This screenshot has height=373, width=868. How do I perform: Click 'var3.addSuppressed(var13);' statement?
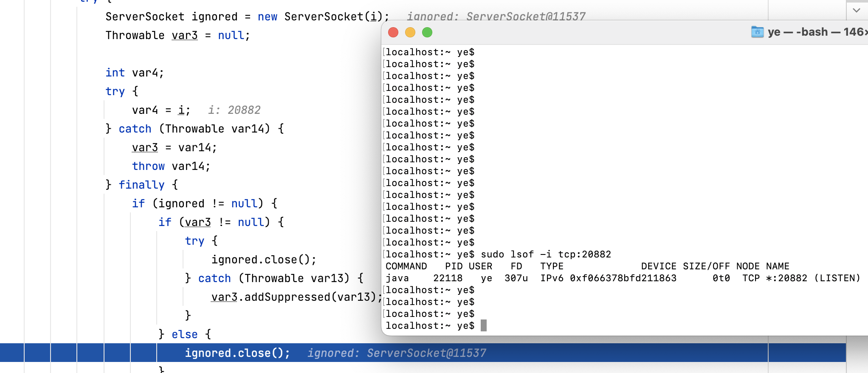click(297, 297)
